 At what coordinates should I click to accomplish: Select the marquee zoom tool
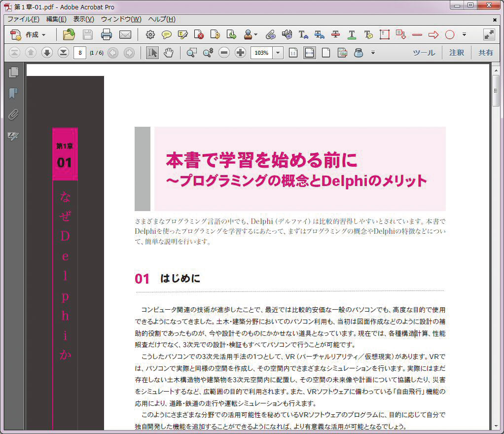pos(191,53)
